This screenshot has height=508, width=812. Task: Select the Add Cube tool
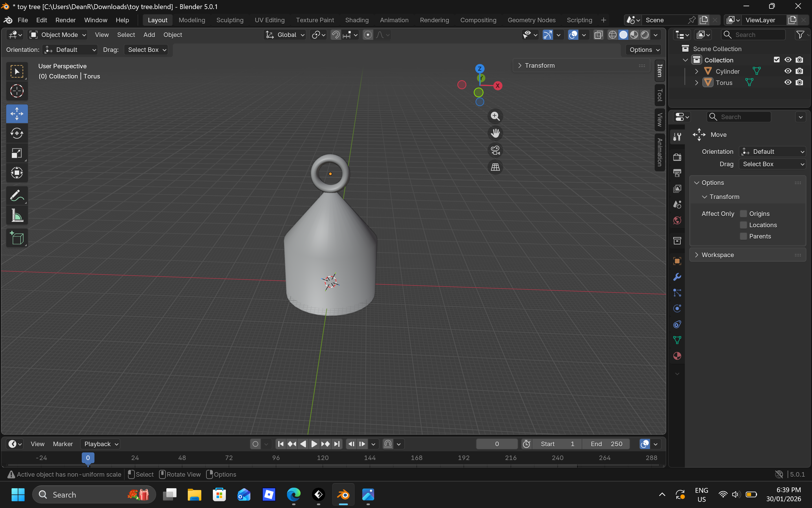pos(17,238)
